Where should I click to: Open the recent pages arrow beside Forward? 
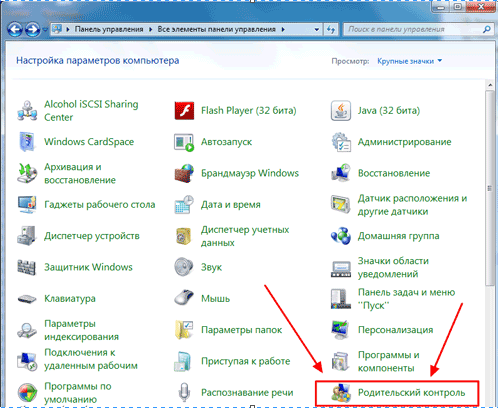(x=45, y=30)
